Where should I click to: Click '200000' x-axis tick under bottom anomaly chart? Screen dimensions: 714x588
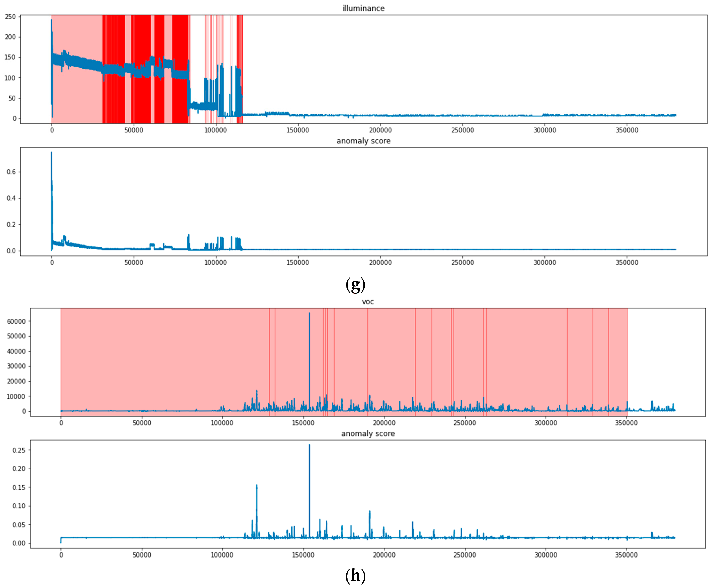[384, 555]
